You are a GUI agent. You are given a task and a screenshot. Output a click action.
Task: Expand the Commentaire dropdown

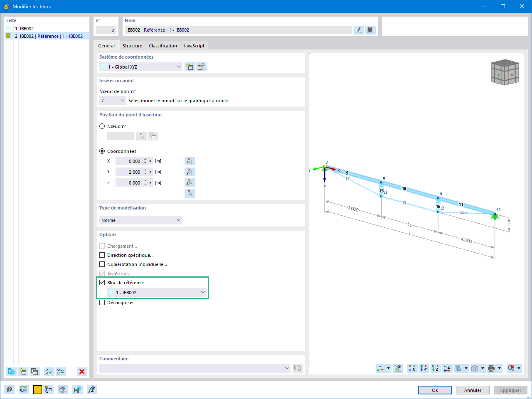coord(287,368)
